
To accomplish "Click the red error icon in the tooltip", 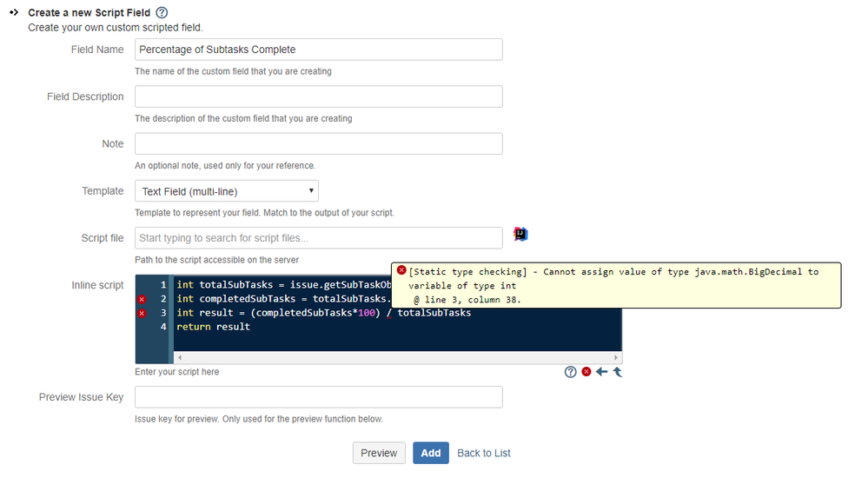I will (x=402, y=270).
